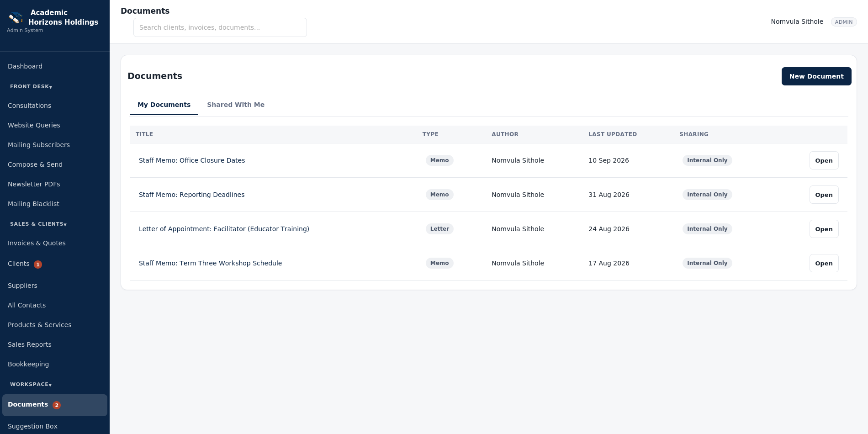Click the ADMIN role badge
The width and height of the screenshot is (868, 434).
(844, 22)
